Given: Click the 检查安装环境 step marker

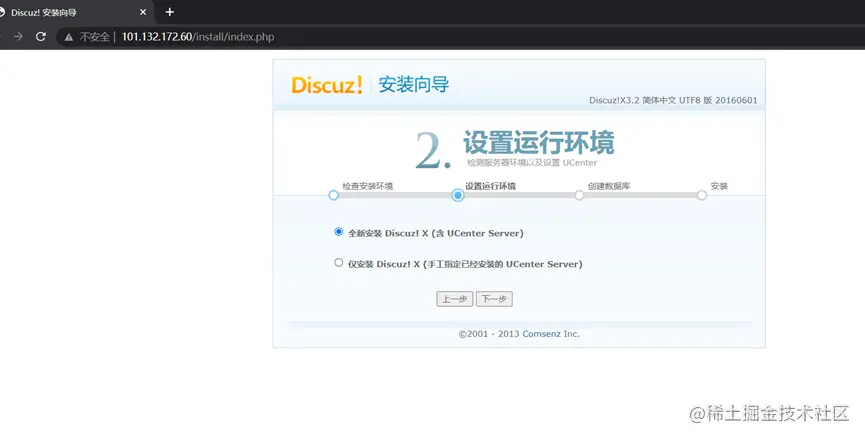Looking at the screenshot, I should 333,195.
